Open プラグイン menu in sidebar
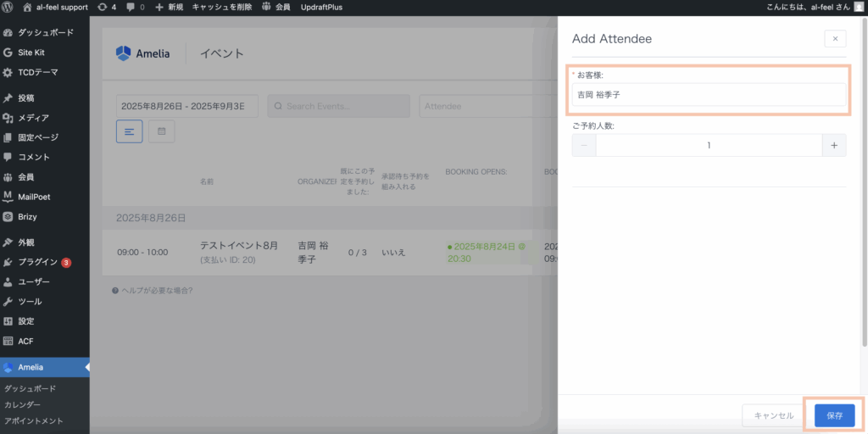The width and height of the screenshot is (868, 434). [x=38, y=262]
